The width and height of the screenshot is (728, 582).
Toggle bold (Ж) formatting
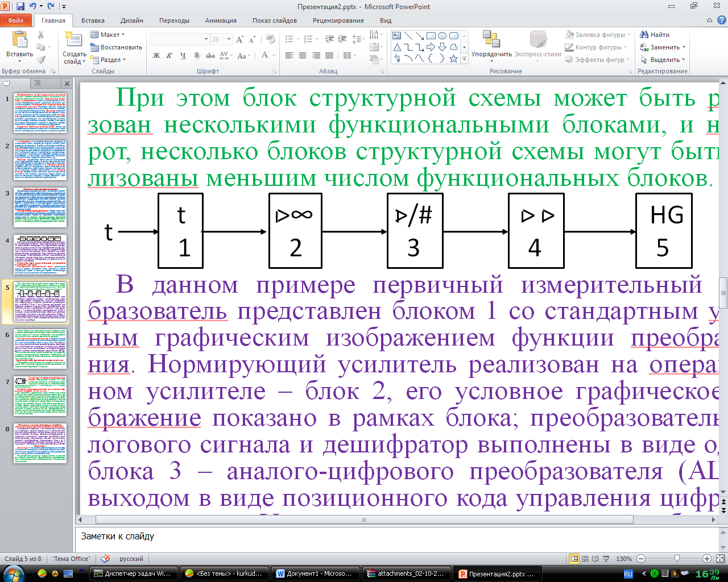pyautogui.click(x=156, y=56)
